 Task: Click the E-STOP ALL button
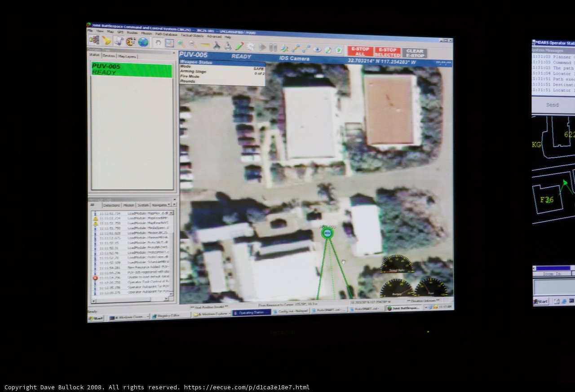tap(360, 52)
